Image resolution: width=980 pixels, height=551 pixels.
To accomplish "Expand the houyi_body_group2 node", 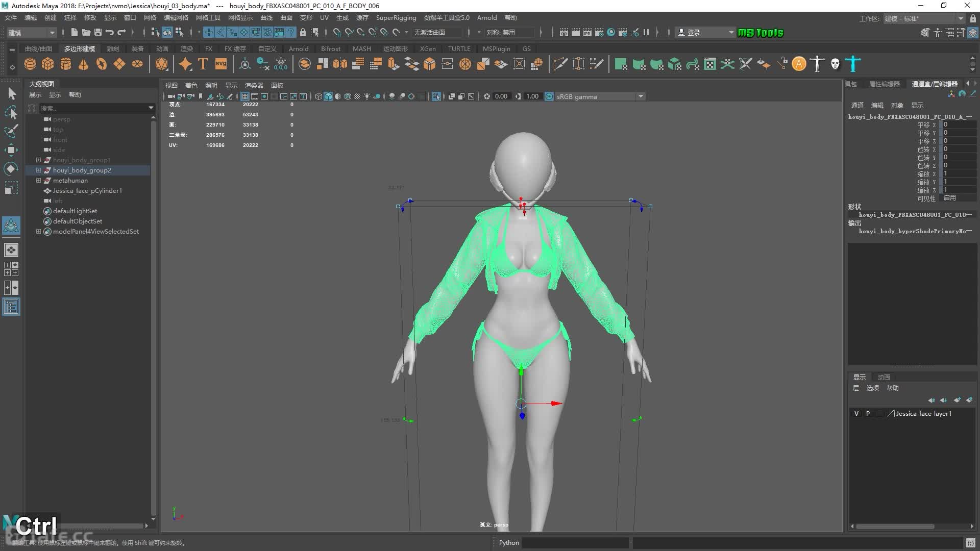I will (x=38, y=170).
